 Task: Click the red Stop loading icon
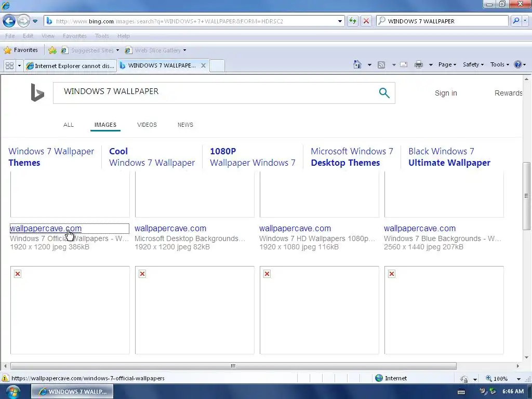click(366, 21)
